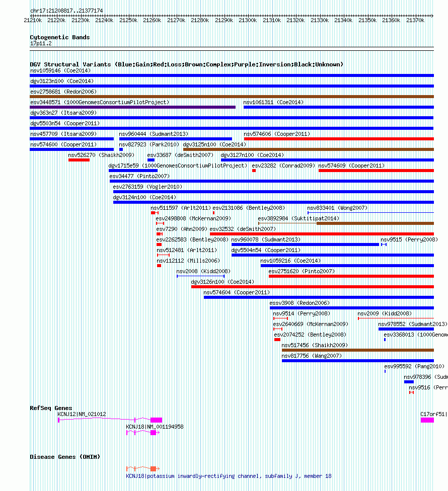The height and width of the screenshot is (491, 448).
Task: Click nsv2009 (Kidd2008) label
Action: (385, 313)
